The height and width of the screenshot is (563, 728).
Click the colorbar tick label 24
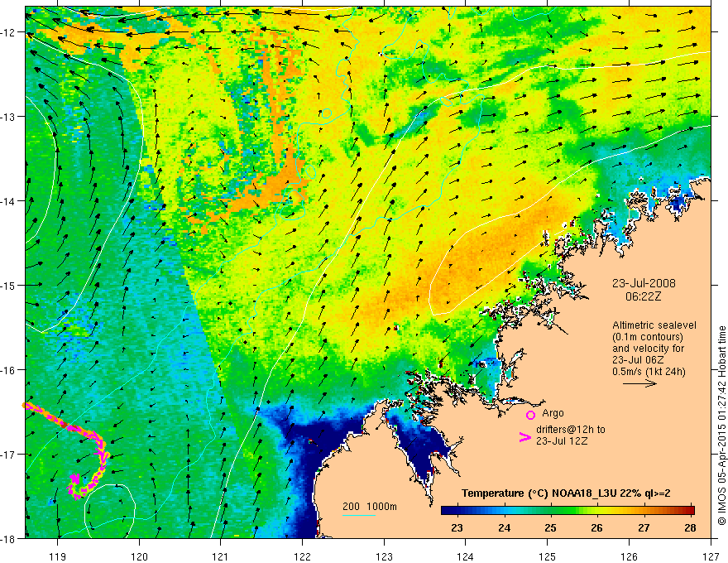(x=504, y=527)
